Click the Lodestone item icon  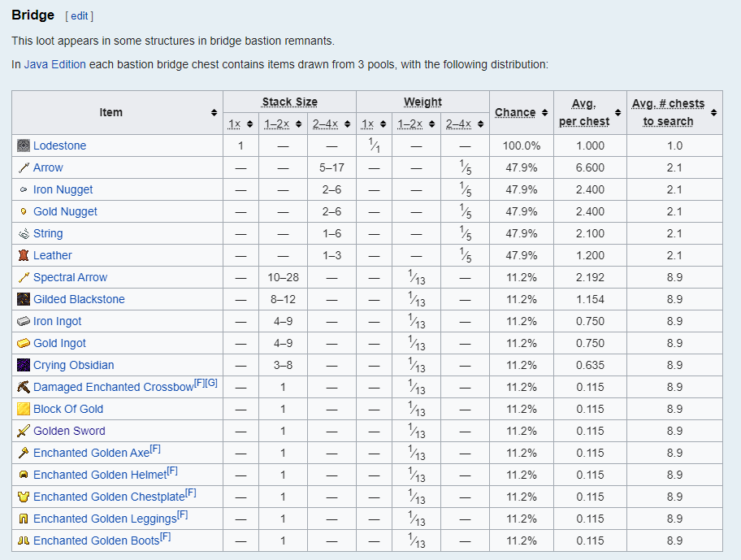coord(24,145)
